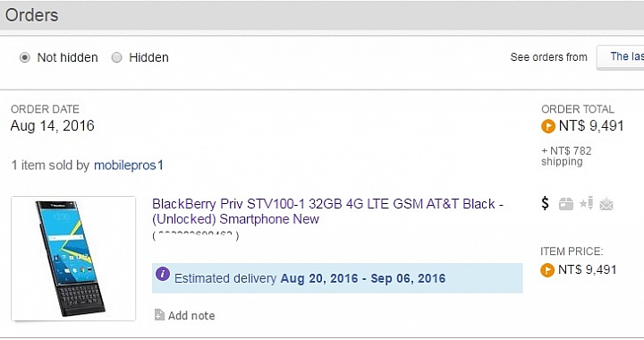The image size is (644, 340).
Task: Click the gray shipped package box icon
Action: [x=566, y=204]
